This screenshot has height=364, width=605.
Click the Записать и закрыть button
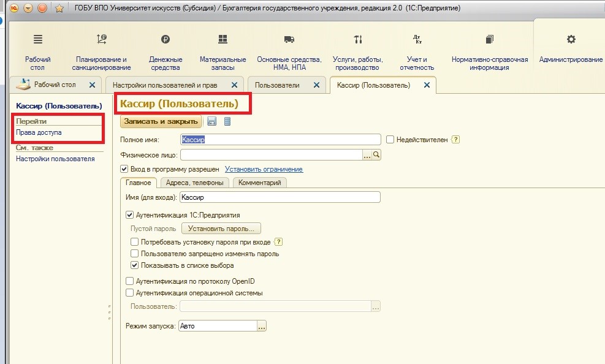pos(161,121)
